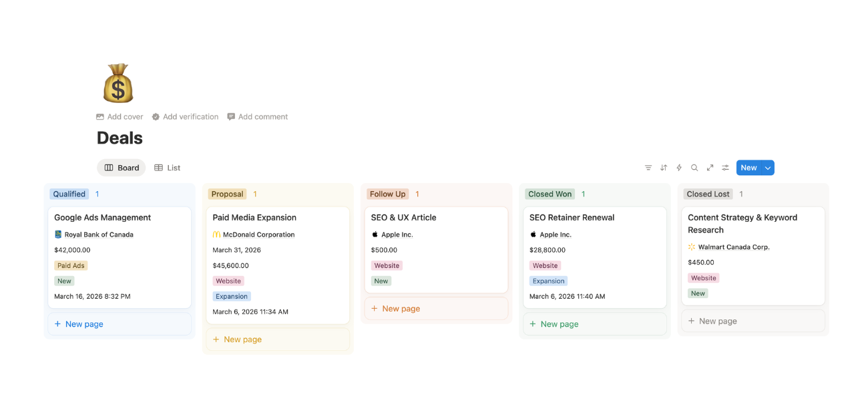Click plus icon in Follow Up column
Image resolution: width=868 pixels, height=401 pixels.
tap(374, 309)
